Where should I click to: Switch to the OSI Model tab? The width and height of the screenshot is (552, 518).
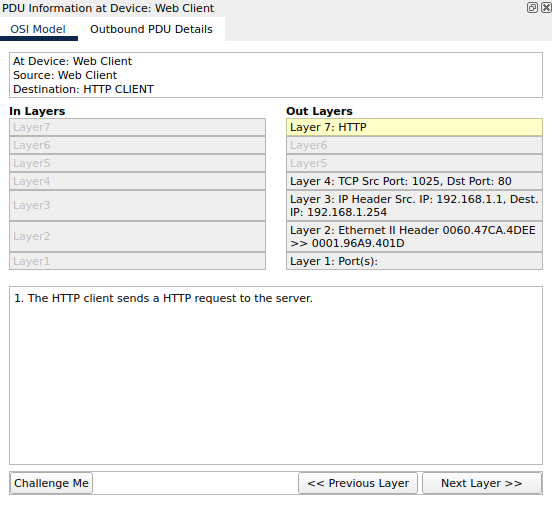coord(38,29)
